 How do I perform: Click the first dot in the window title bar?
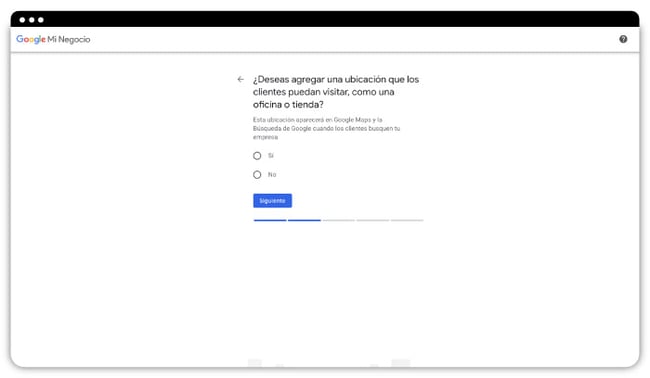coord(22,20)
